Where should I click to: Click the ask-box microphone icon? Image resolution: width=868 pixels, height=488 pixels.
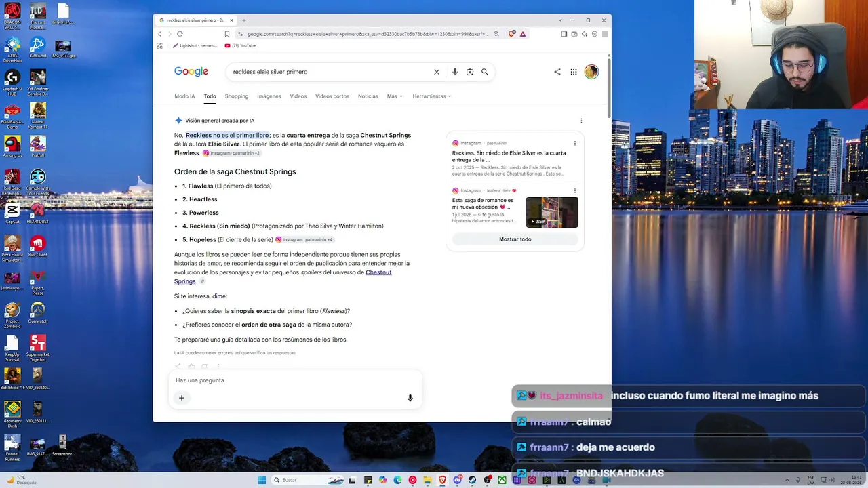click(410, 398)
